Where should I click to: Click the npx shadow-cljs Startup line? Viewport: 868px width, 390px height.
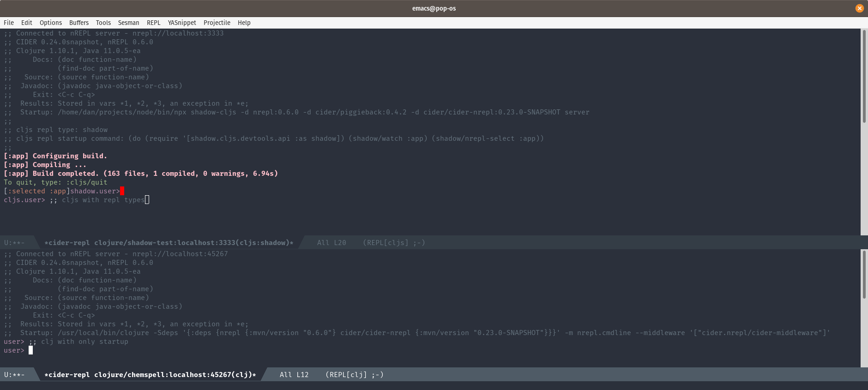(x=296, y=112)
